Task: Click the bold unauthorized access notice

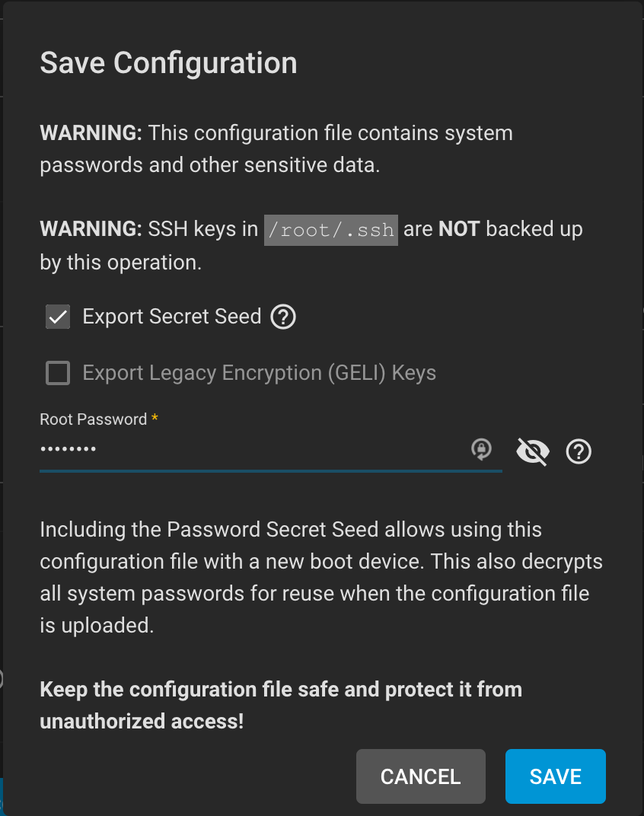Action: click(x=281, y=705)
